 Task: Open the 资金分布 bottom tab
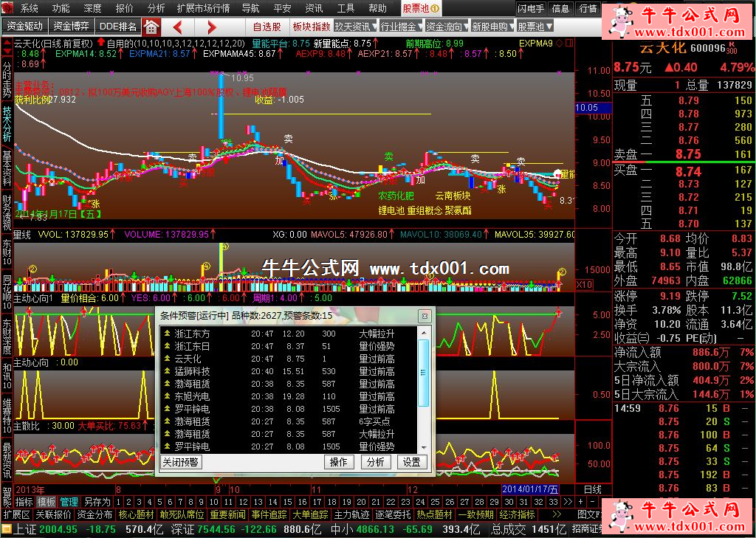(x=95, y=515)
